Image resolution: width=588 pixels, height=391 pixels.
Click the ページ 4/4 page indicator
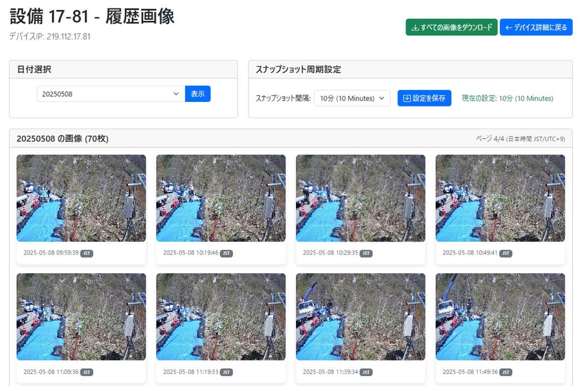[x=520, y=138]
